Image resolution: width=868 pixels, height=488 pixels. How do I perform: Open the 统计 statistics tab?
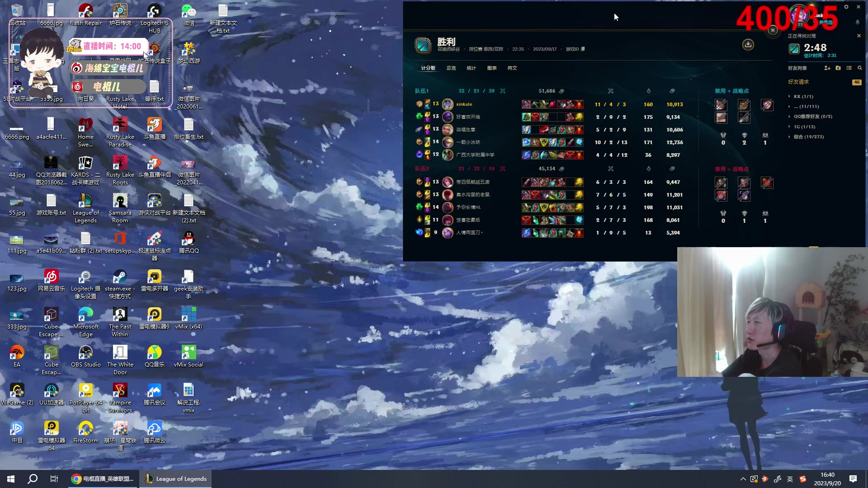(x=472, y=68)
